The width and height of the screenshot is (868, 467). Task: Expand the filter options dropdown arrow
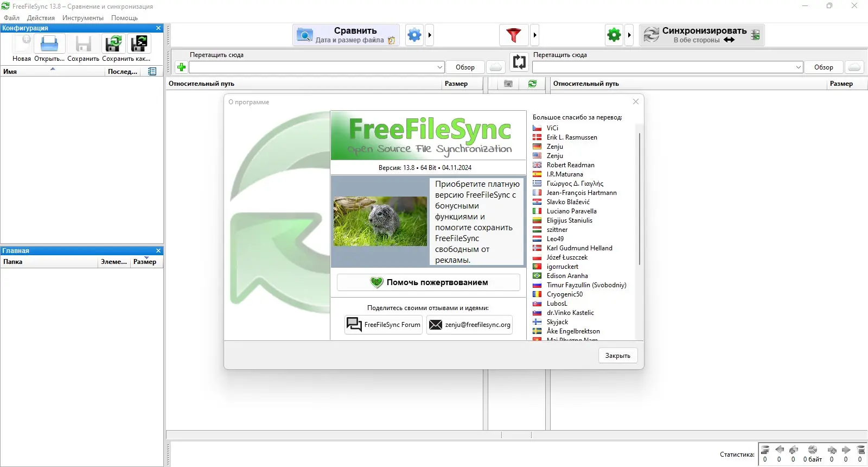(x=535, y=35)
